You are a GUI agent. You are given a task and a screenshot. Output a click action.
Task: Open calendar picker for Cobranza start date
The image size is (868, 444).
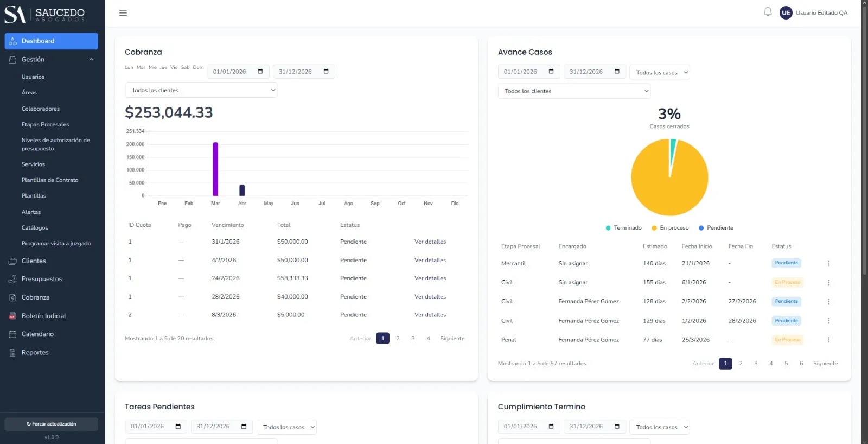pos(260,72)
